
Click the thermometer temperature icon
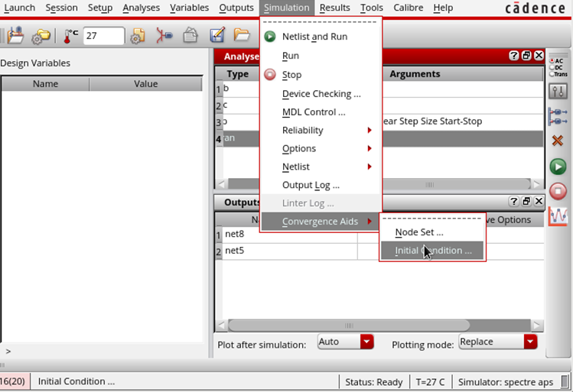point(70,36)
